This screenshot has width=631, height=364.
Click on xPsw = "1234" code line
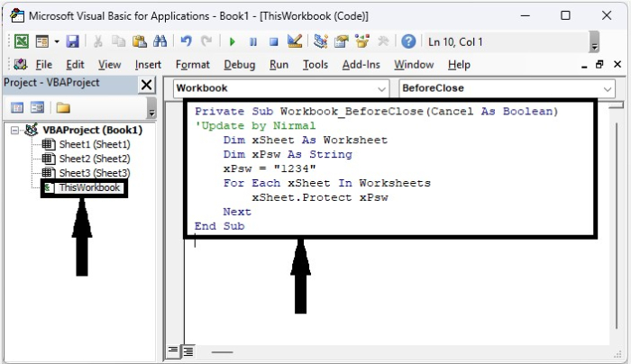click(x=270, y=168)
